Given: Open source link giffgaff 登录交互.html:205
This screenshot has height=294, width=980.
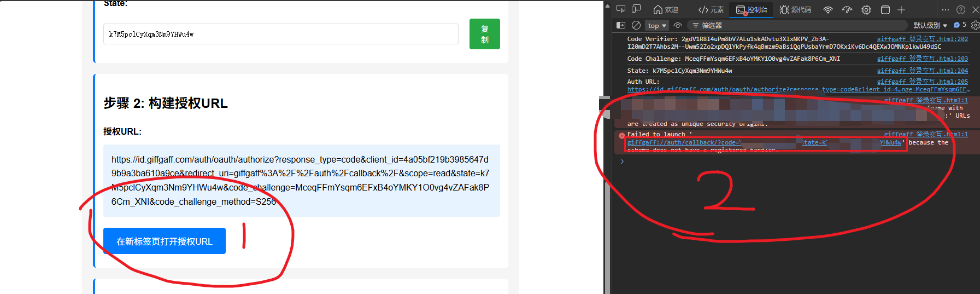Looking at the screenshot, I should (x=922, y=82).
